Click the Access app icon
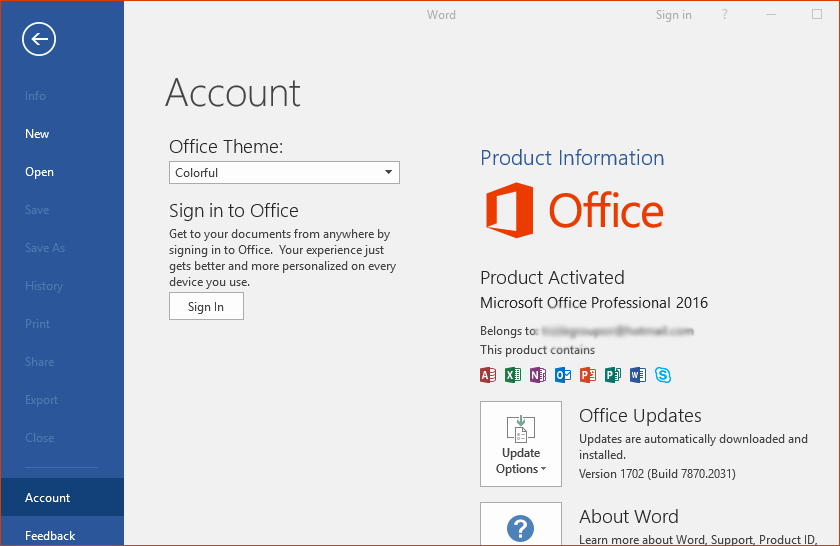840x546 pixels. [488, 375]
